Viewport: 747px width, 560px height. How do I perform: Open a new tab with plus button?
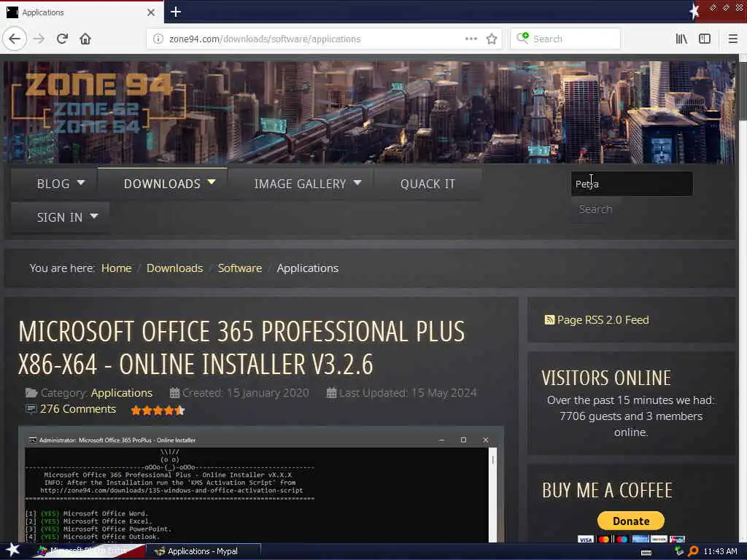click(x=175, y=12)
